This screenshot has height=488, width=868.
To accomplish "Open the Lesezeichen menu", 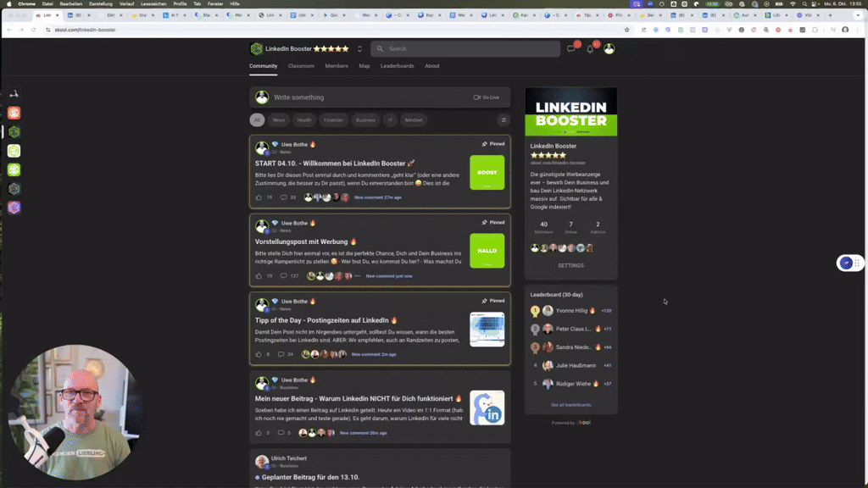I will pyautogui.click(x=153, y=4).
